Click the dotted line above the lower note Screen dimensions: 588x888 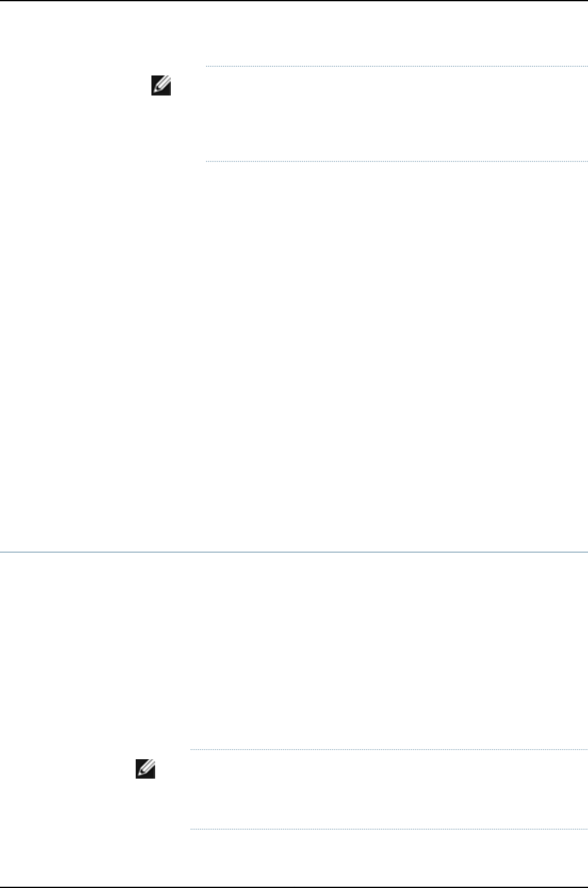388,750
